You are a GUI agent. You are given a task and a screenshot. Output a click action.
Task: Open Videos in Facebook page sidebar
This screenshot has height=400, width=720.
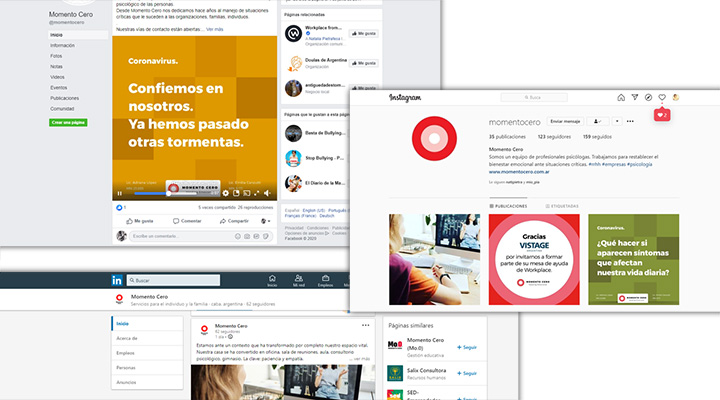57,77
